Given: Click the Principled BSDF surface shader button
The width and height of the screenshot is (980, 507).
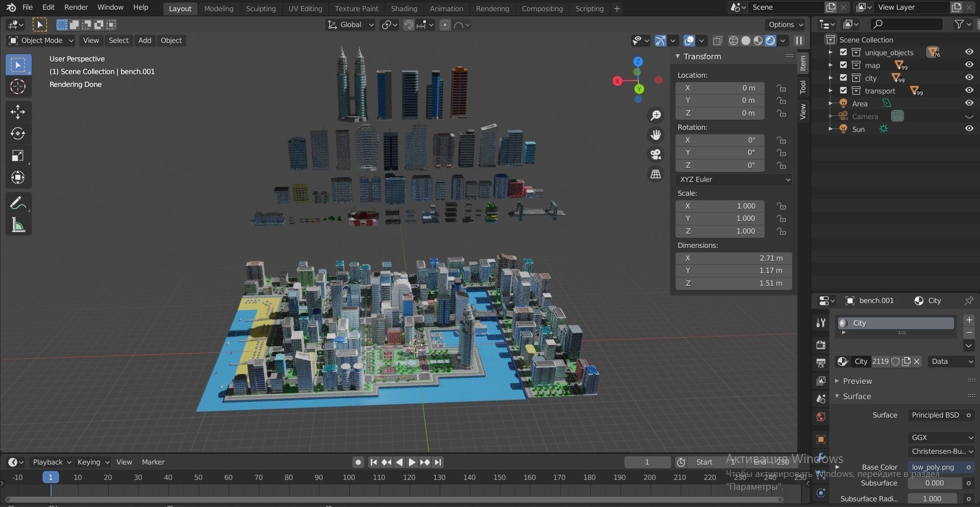Looking at the screenshot, I should (x=936, y=415).
